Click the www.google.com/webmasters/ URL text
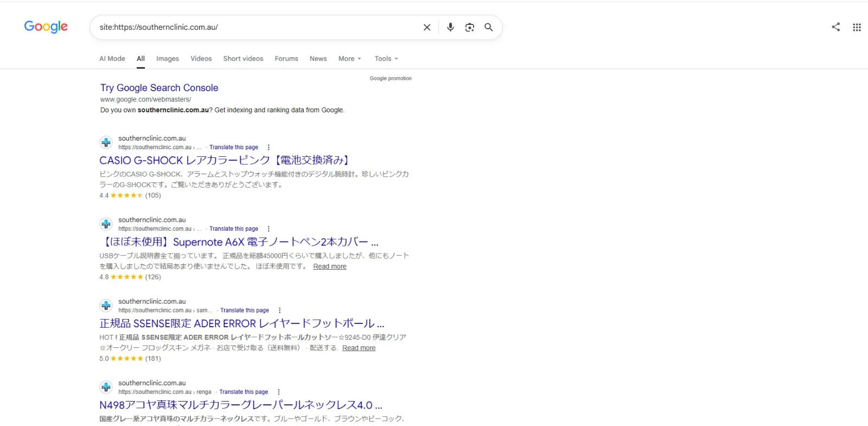 tap(146, 99)
